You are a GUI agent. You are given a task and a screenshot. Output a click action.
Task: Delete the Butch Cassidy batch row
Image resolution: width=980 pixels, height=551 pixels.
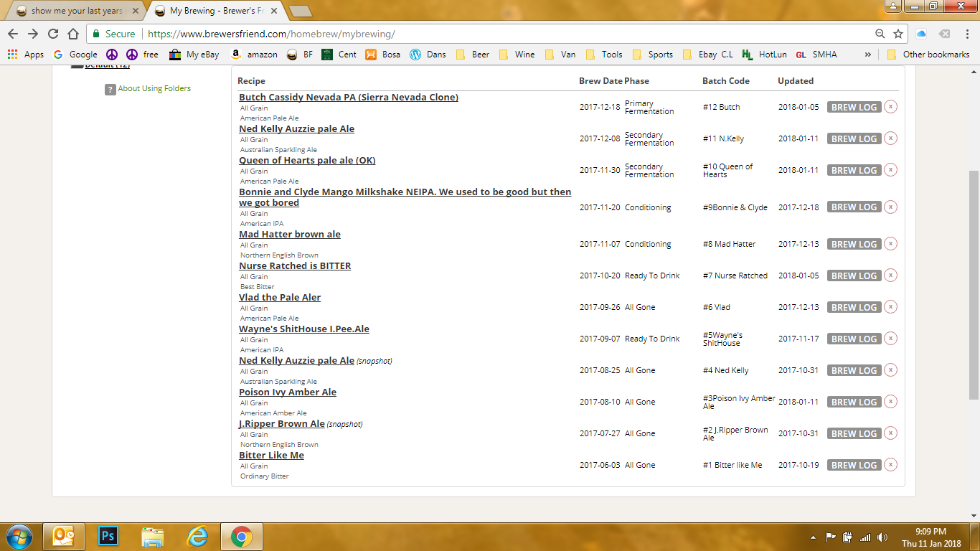coord(890,107)
